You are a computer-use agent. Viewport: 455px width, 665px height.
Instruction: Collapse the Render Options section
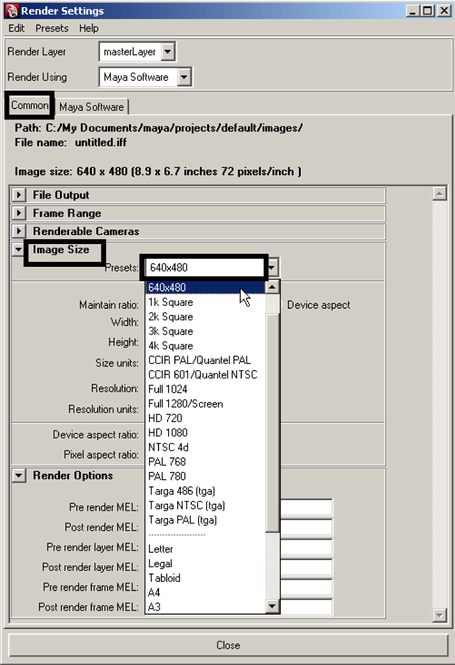point(19,475)
